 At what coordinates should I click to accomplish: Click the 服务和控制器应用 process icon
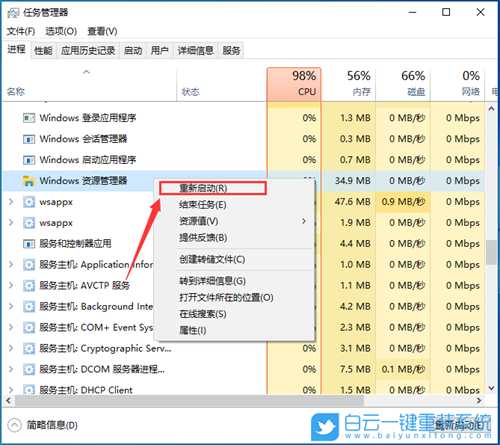(x=29, y=244)
